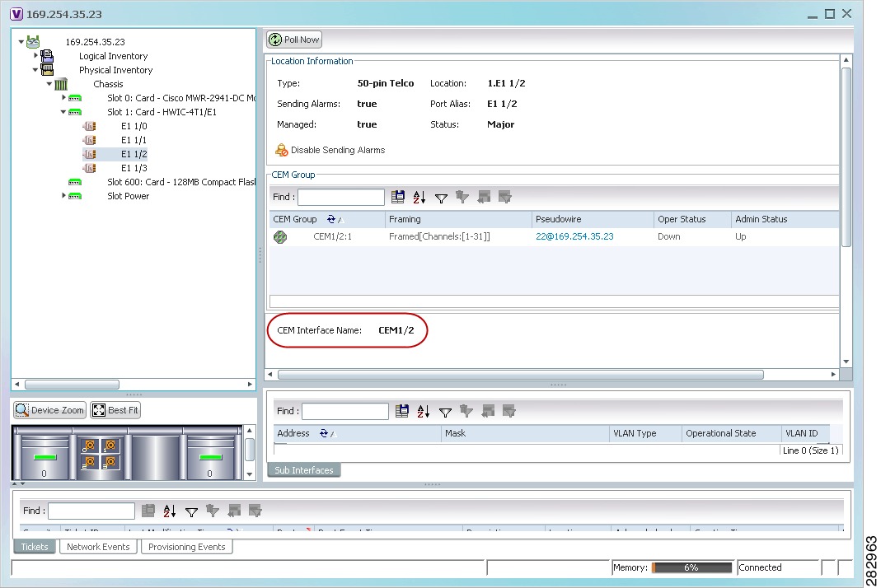Click the Find field above Sub Interfaces table
Image resolution: width=881 pixels, height=588 pixels.
[x=345, y=411]
